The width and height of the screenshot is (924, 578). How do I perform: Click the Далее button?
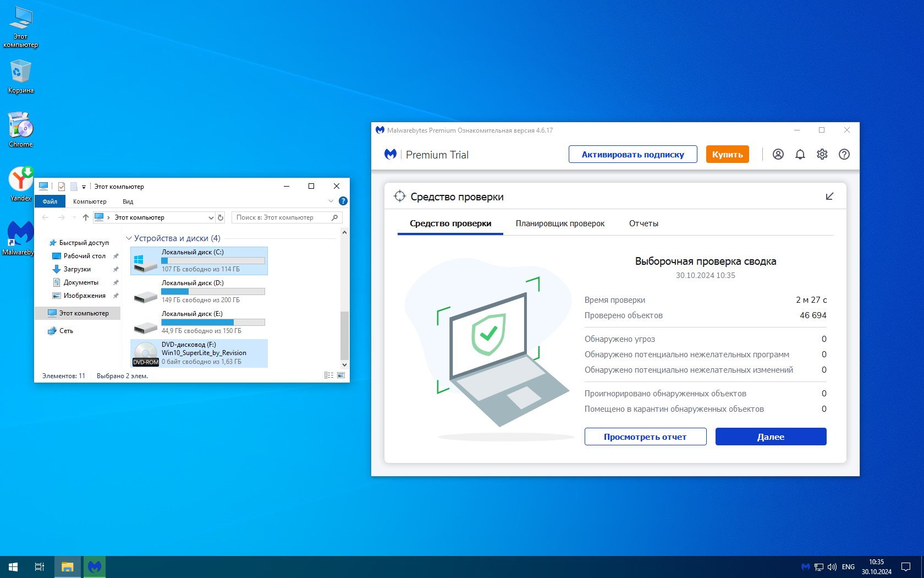coord(771,437)
